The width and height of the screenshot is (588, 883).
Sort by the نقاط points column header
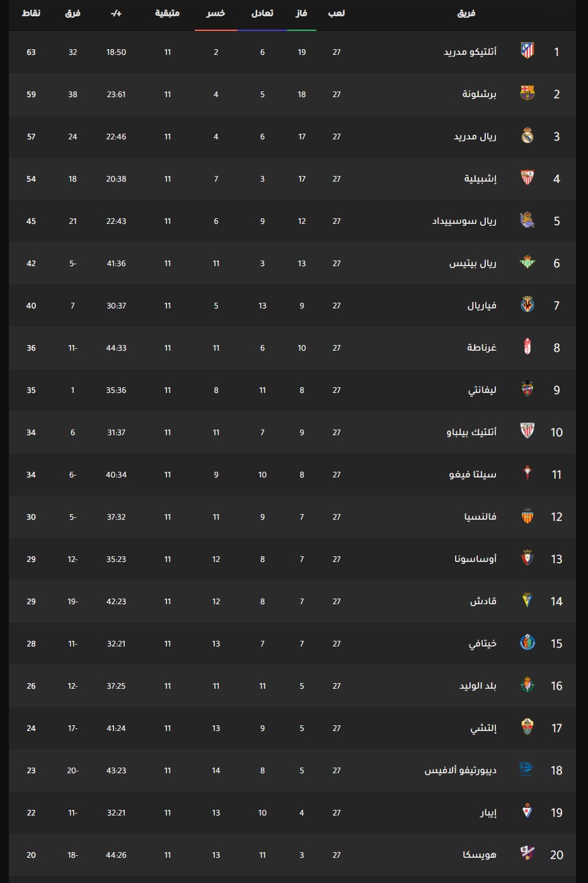coord(31,13)
